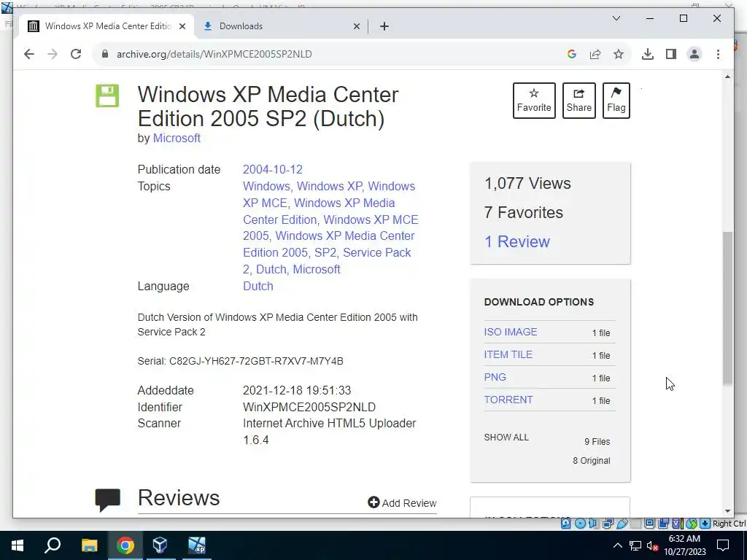The image size is (747, 560).
Task: Click VirtualBox display status icon
Action: 649,524
